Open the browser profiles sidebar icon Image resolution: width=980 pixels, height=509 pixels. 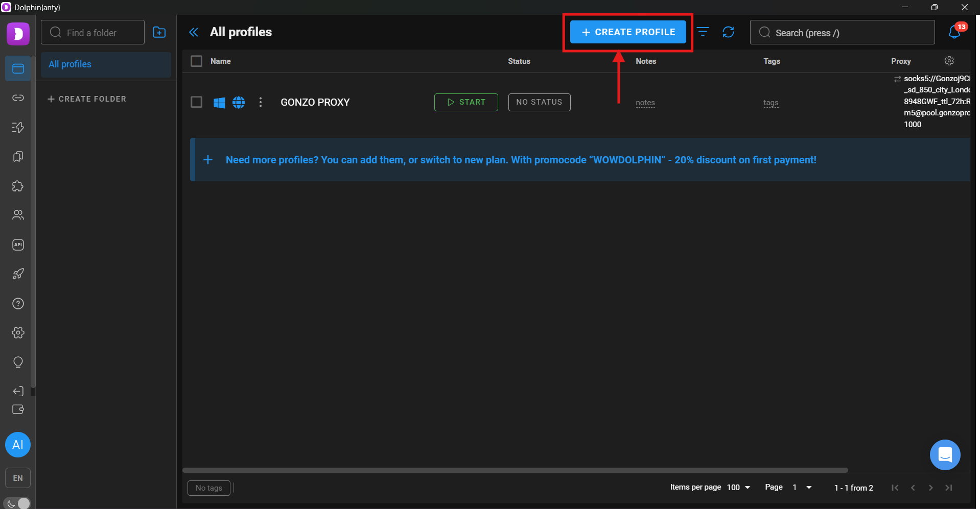(18, 68)
